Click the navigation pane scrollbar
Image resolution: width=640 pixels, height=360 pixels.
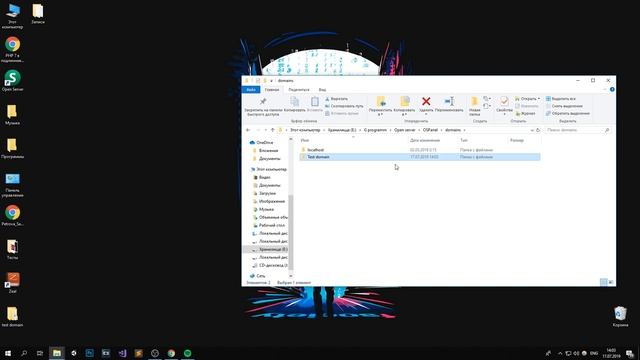tap(291, 232)
